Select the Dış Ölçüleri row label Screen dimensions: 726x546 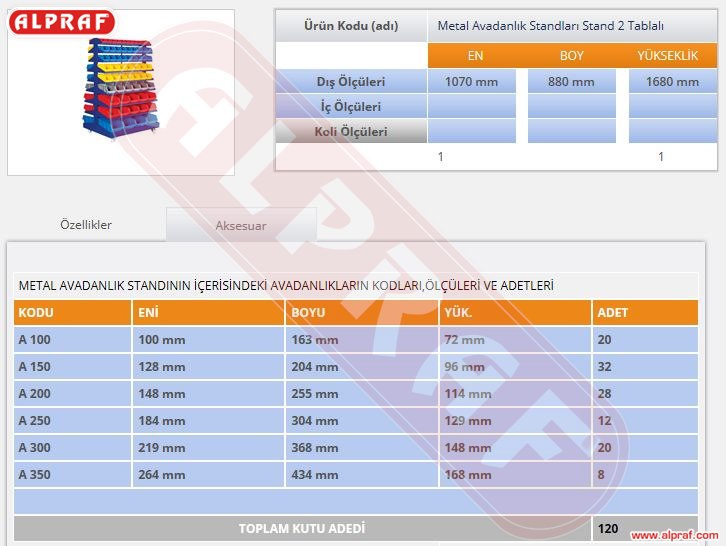pyautogui.click(x=350, y=82)
